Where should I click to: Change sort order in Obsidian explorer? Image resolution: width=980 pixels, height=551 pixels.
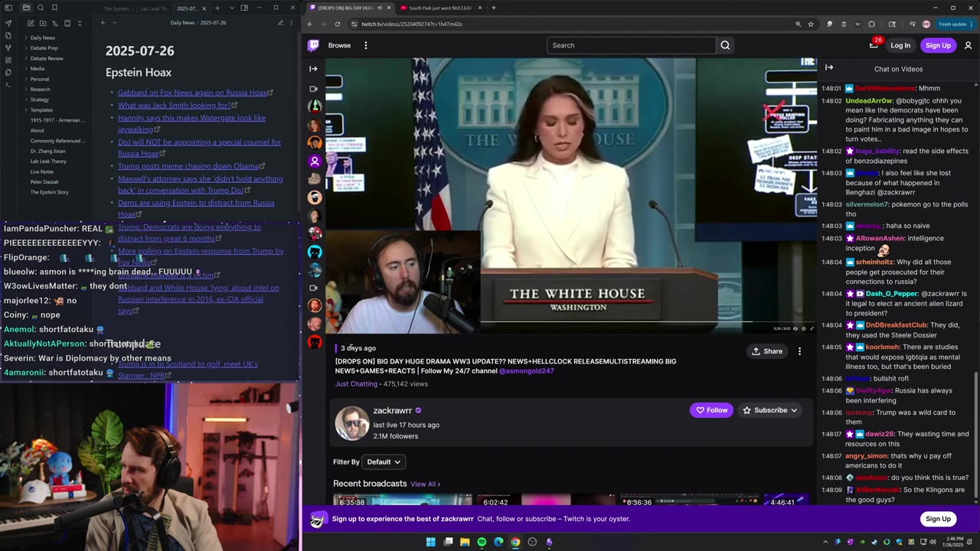click(x=55, y=24)
